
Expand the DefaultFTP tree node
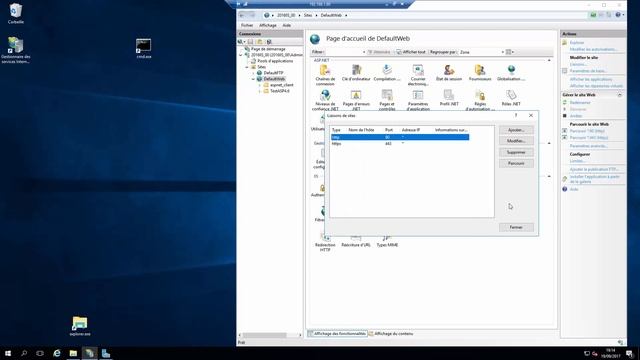pos(253,73)
